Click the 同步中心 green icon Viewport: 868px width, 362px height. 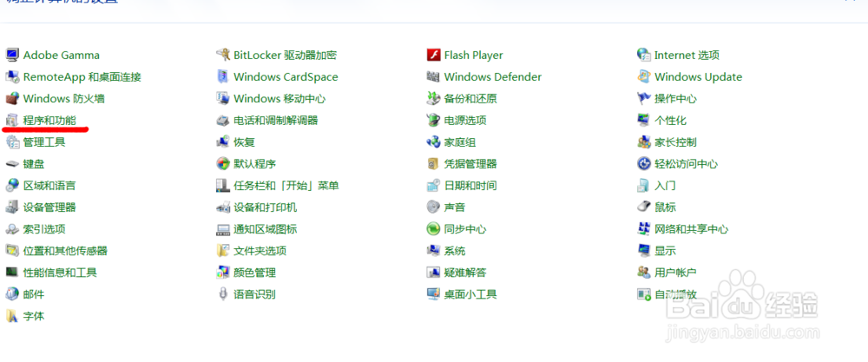click(x=433, y=228)
